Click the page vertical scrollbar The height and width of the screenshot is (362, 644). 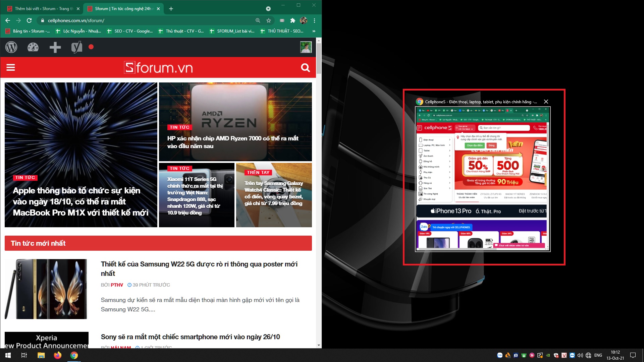click(x=319, y=58)
